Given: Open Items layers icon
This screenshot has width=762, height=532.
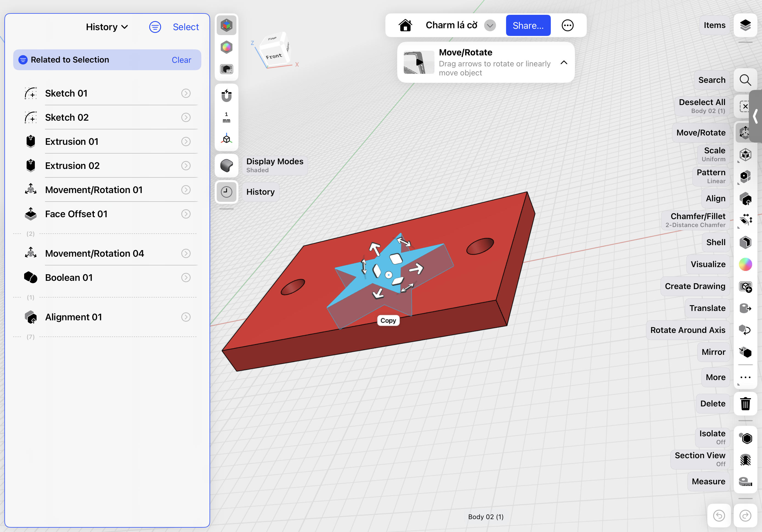Looking at the screenshot, I should (x=745, y=25).
